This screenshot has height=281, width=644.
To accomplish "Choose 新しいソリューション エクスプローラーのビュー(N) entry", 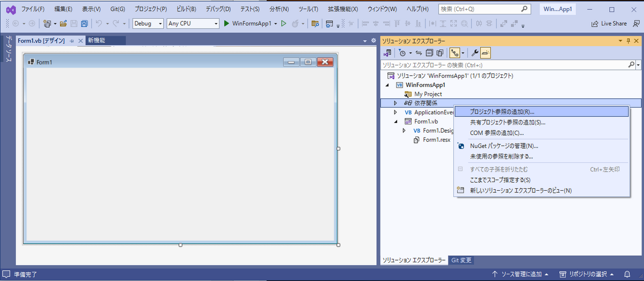I will pyautogui.click(x=541, y=190).
